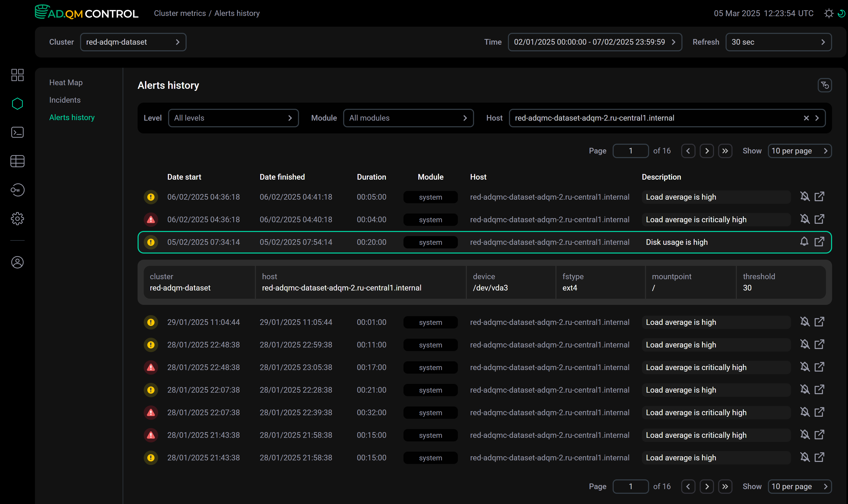Open the Incidents menu item
848x504 pixels.
65,100
